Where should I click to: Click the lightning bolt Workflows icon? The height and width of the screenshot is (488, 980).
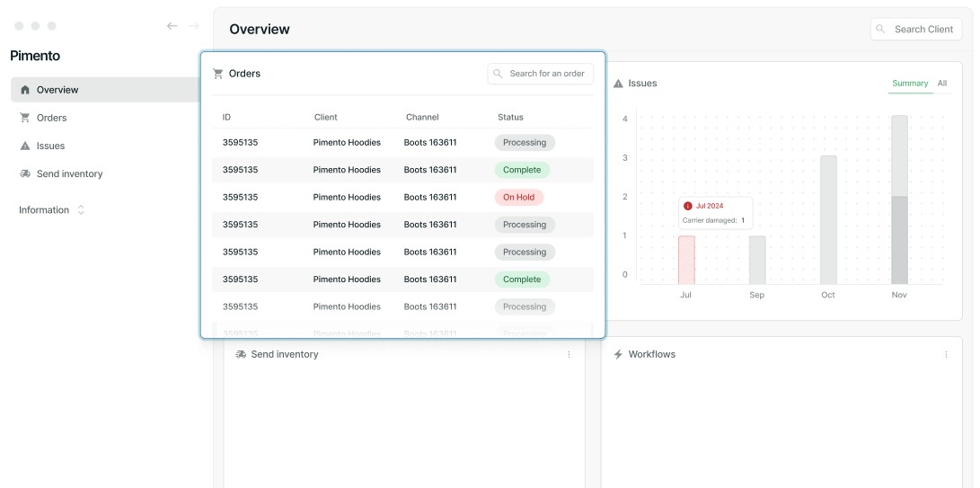(x=618, y=355)
